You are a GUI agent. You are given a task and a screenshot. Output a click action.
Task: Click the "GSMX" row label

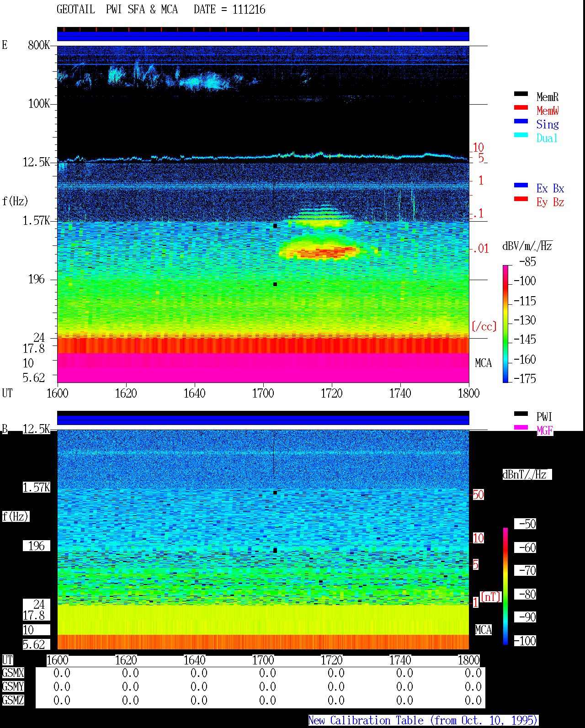[x=13, y=673]
